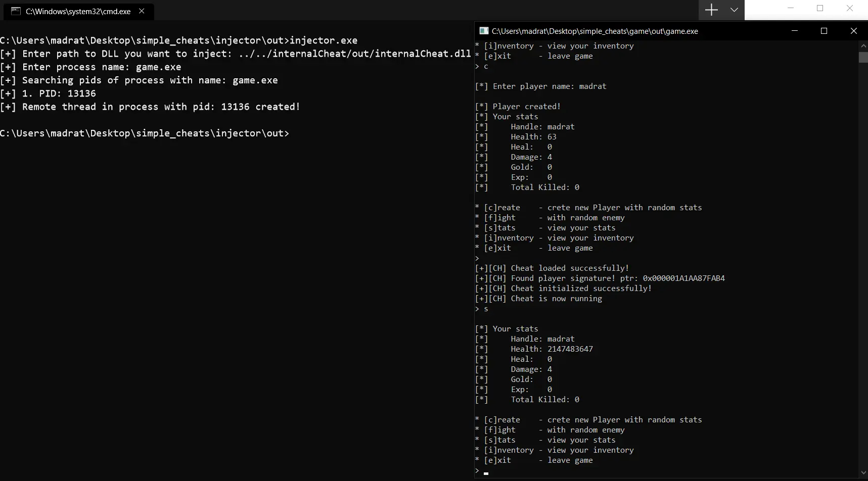The width and height of the screenshot is (868, 481).
Task: Close the game.exe console window
Action: pos(853,31)
